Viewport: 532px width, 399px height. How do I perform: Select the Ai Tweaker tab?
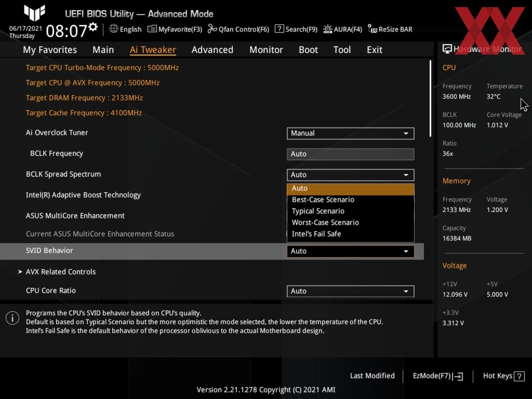[153, 50]
